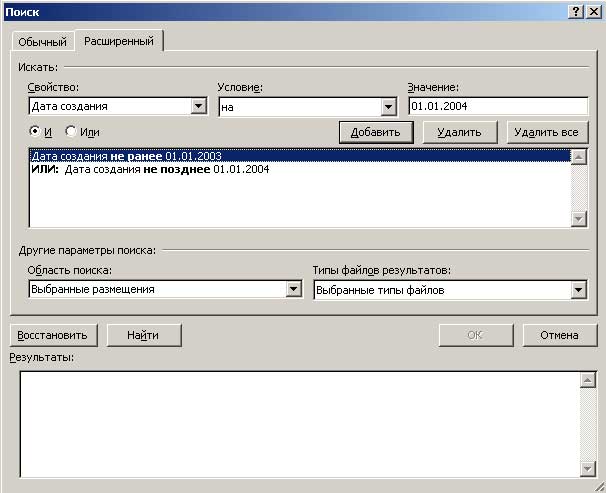Select the И radio button

[x=36, y=131]
